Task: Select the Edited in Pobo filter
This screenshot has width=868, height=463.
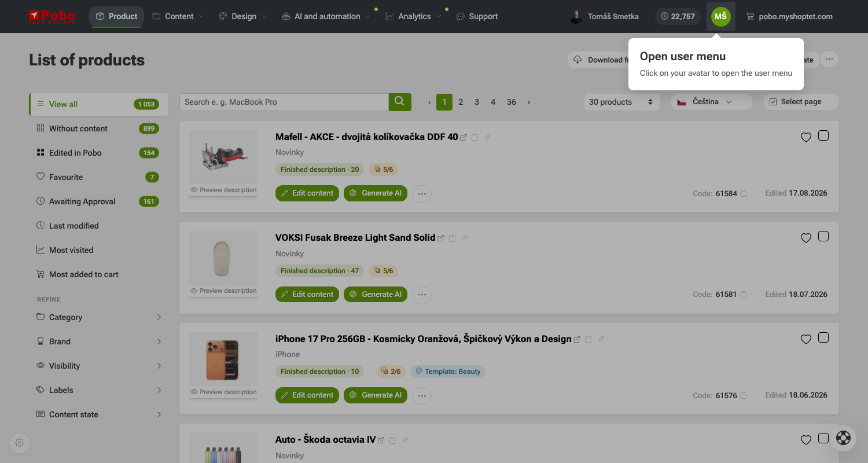Action: (x=98, y=153)
